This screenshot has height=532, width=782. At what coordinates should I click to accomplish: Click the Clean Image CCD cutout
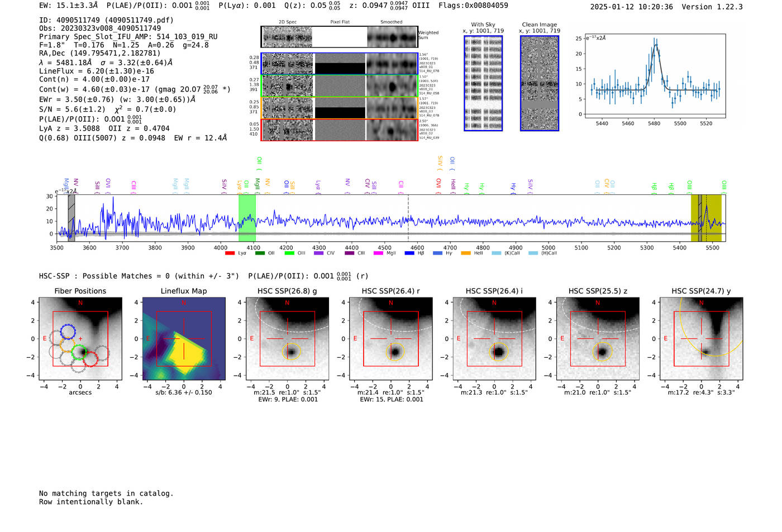point(540,84)
